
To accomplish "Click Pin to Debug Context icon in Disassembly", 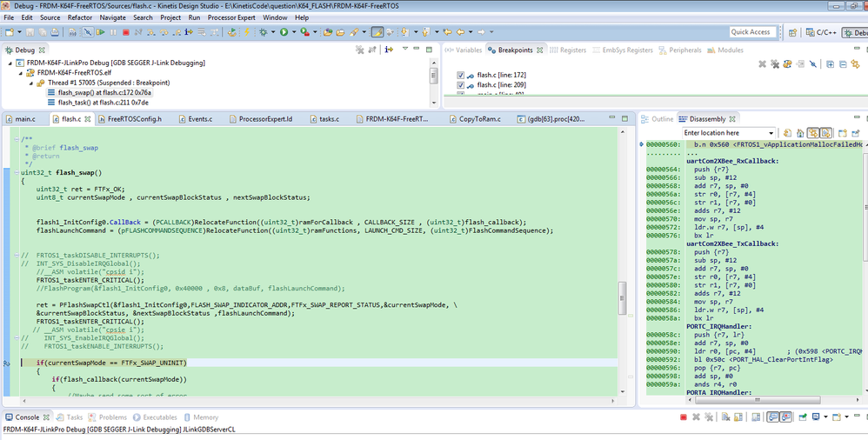I will [855, 133].
